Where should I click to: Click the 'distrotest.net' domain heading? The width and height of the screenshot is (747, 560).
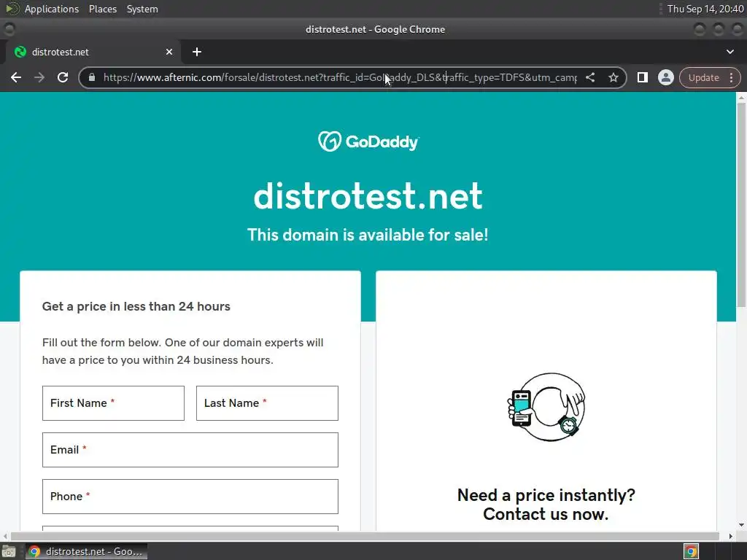pyautogui.click(x=368, y=195)
